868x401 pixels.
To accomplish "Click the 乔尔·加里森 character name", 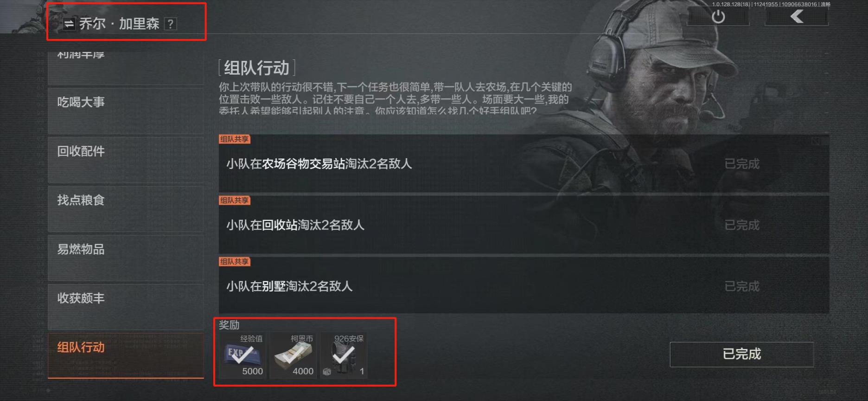I will [119, 24].
